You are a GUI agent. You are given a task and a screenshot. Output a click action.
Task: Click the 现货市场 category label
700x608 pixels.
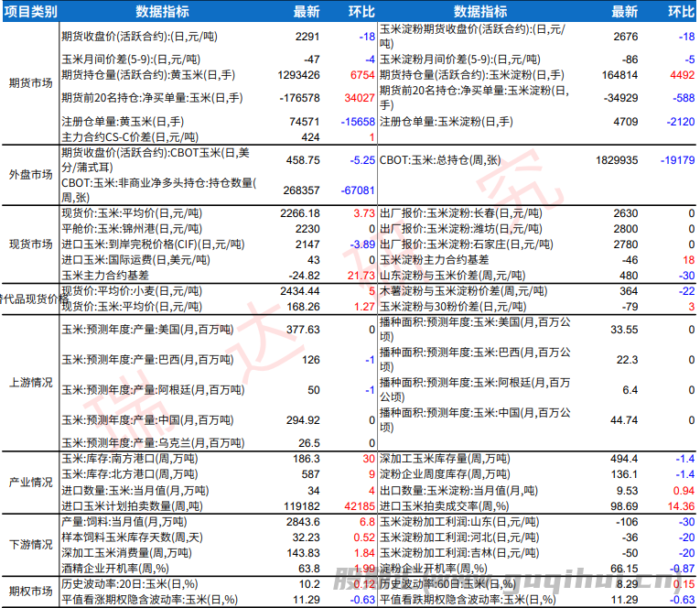click(x=30, y=244)
